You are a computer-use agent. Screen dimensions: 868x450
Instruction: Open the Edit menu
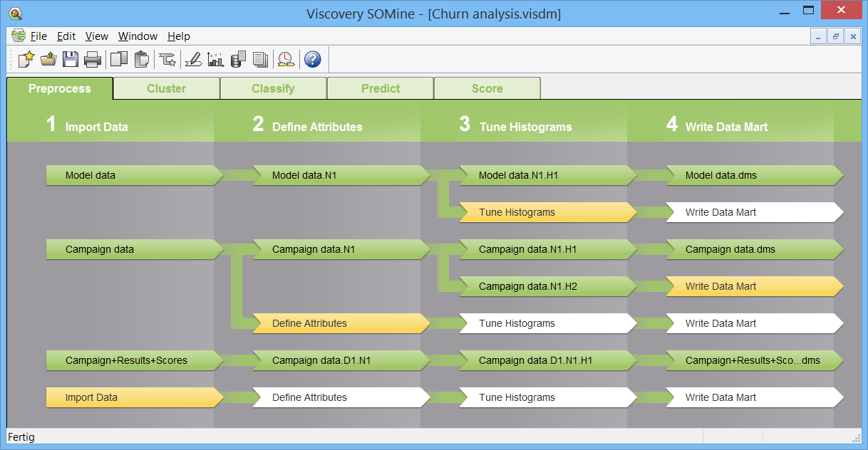coord(66,36)
